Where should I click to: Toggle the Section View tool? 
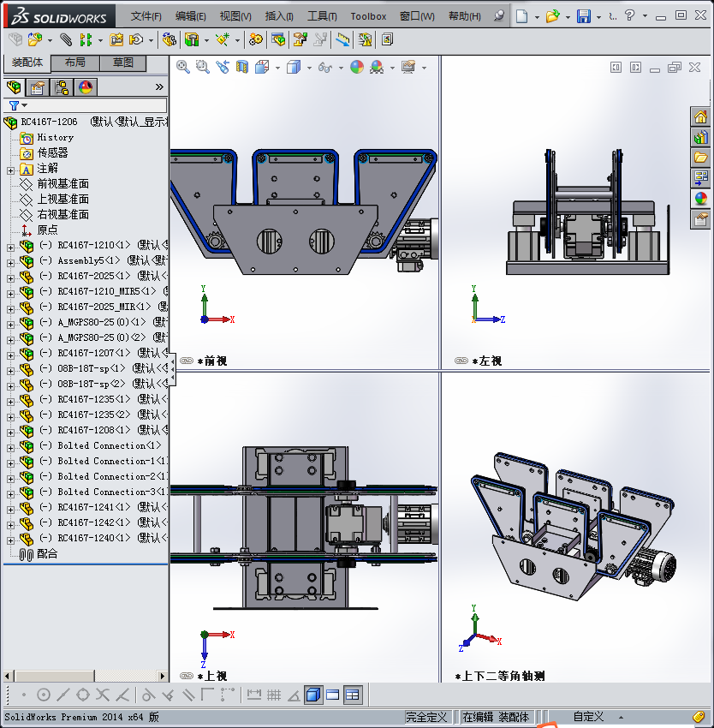pos(242,68)
